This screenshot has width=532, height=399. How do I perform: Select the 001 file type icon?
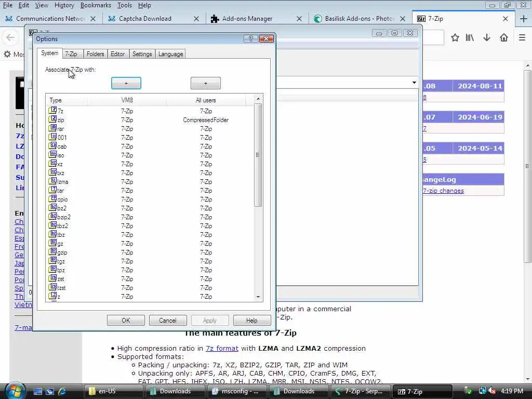(52, 137)
